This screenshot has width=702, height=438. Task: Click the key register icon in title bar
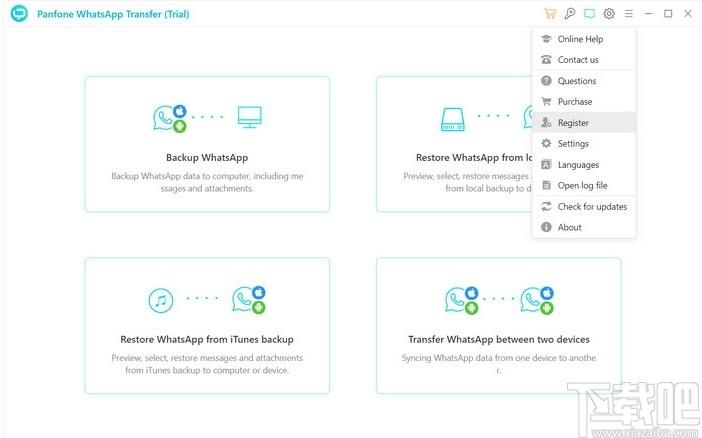pyautogui.click(x=569, y=13)
